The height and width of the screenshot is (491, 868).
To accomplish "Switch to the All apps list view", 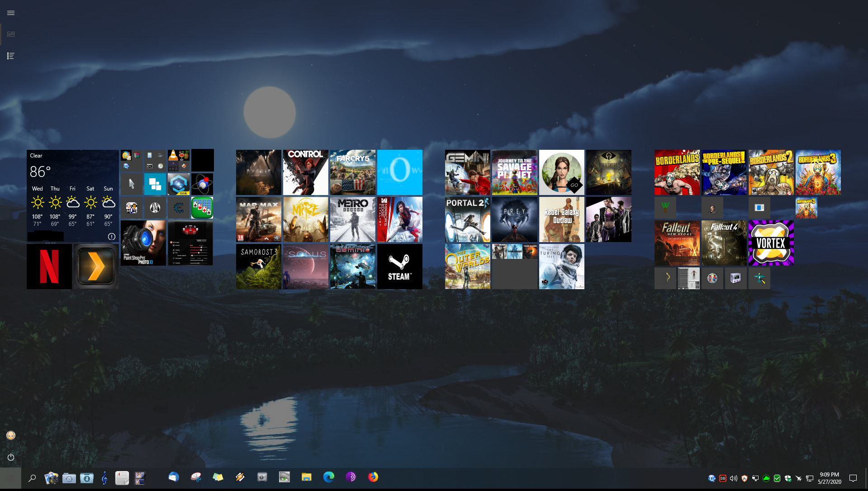I will coord(11,56).
